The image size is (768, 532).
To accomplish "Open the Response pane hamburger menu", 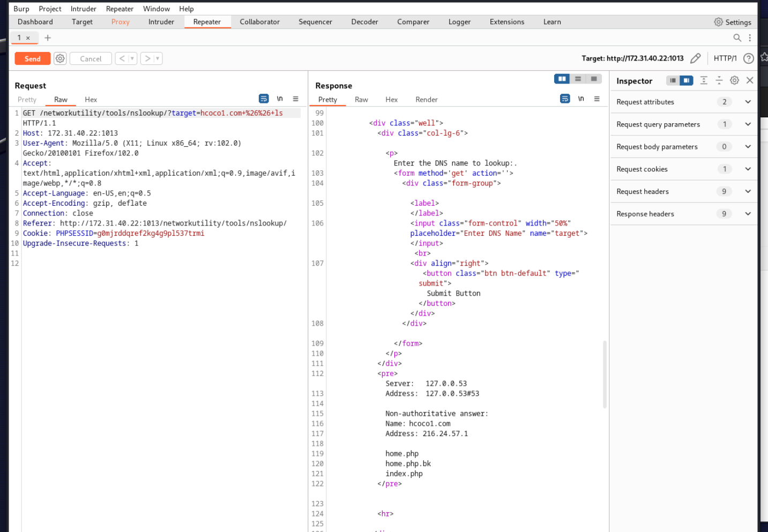I will tap(596, 99).
